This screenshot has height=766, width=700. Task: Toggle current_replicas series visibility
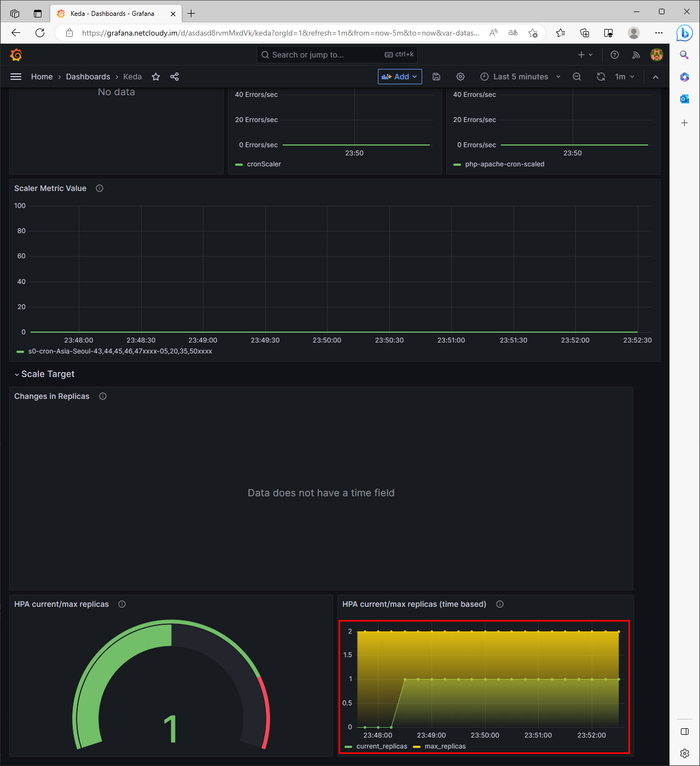382,746
